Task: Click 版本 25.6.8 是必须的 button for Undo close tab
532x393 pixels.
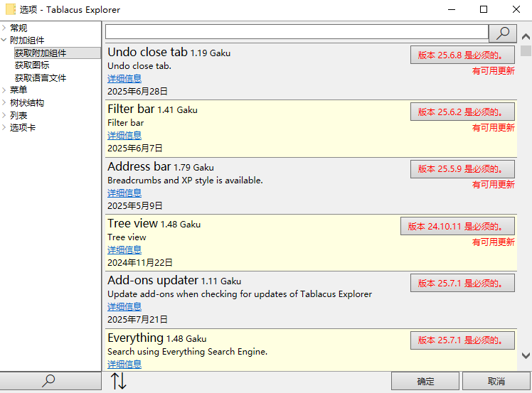Action: point(462,55)
